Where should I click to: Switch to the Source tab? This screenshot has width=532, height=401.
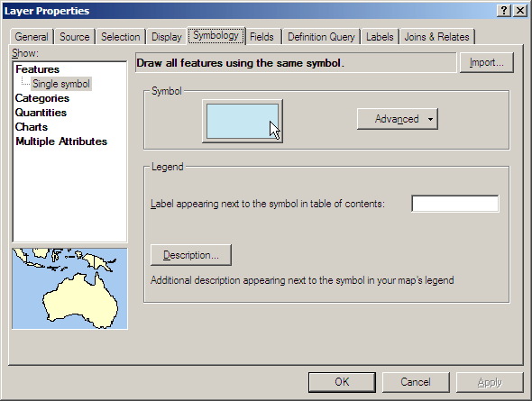tap(75, 37)
